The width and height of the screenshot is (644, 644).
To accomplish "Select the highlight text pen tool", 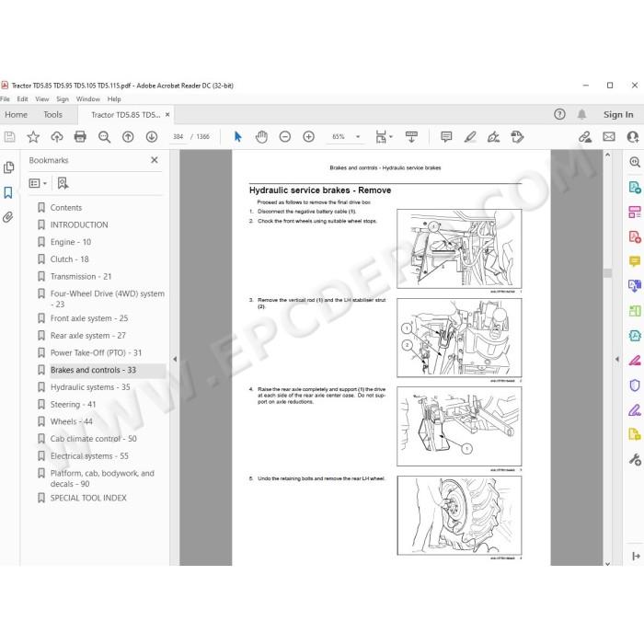I will [x=470, y=137].
